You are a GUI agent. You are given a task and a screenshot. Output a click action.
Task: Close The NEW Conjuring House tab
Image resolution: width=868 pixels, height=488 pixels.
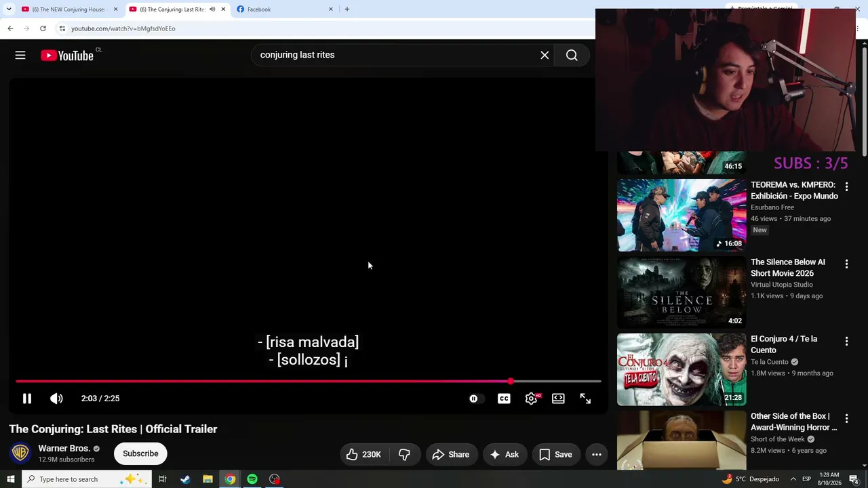click(x=115, y=9)
